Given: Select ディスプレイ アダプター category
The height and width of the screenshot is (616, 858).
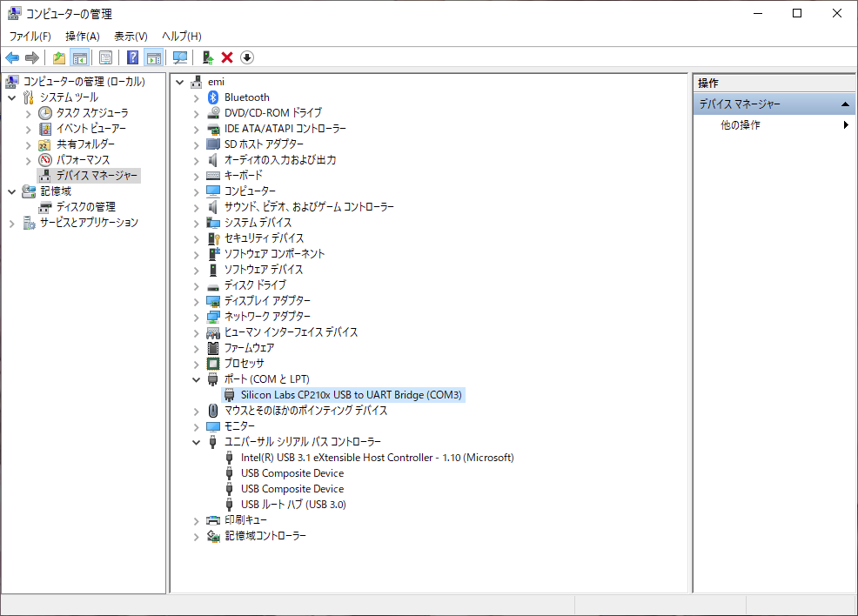Looking at the screenshot, I should click(267, 301).
